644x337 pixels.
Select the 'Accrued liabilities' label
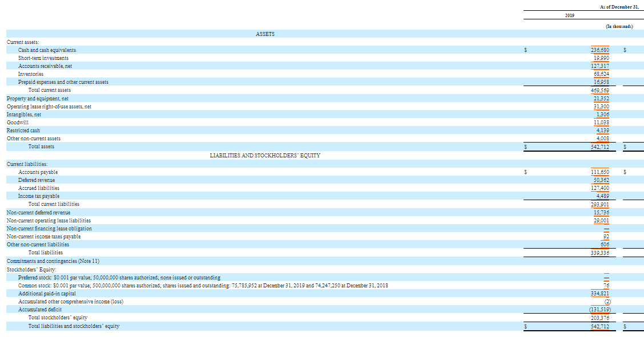(39, 188)
